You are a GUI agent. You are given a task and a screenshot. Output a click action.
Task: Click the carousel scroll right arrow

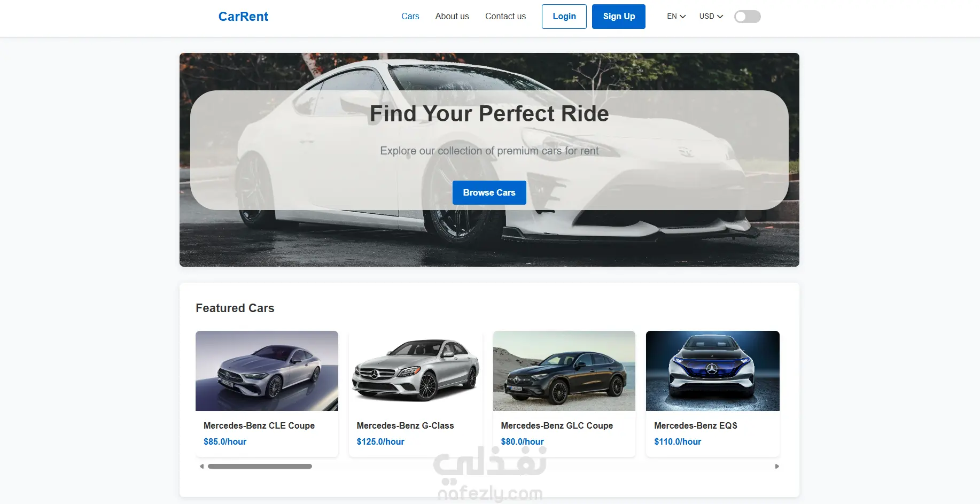click(x=777, y=467)
